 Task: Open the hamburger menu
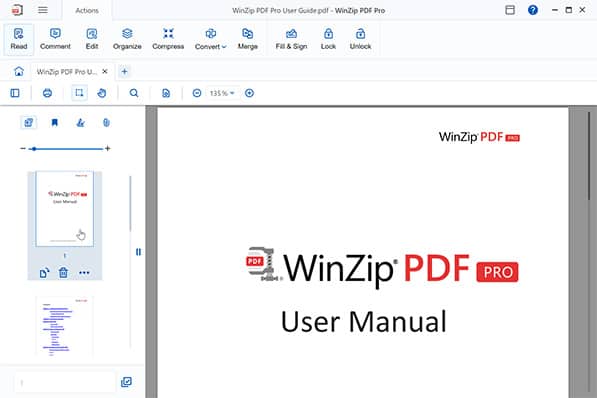[x=43, y=10]
